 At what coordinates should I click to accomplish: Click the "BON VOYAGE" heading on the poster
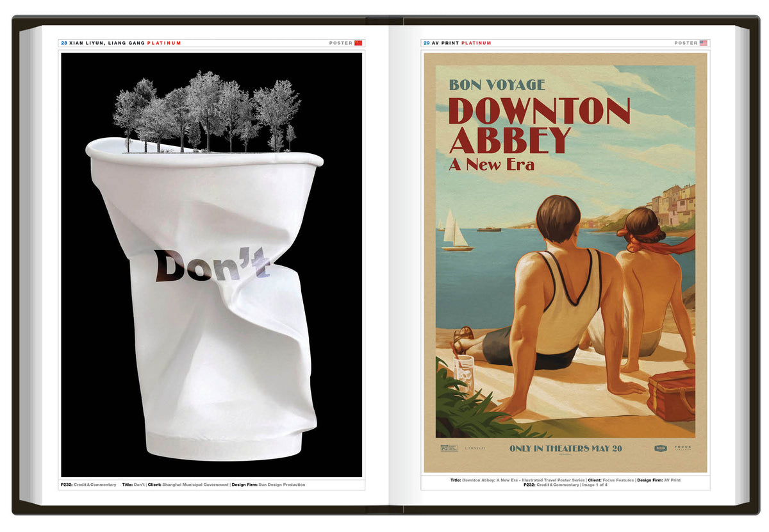(497, 84)
